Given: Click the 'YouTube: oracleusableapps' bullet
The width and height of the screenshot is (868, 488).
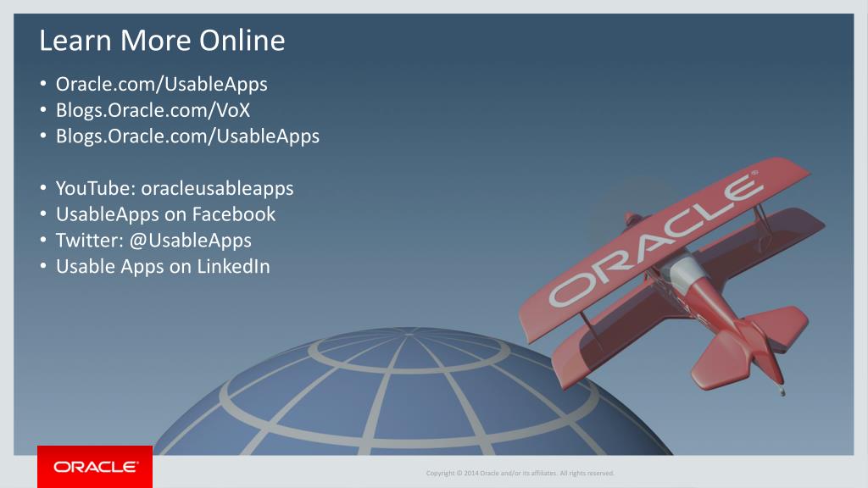Looking at the screenshot, I should point(175,188).
